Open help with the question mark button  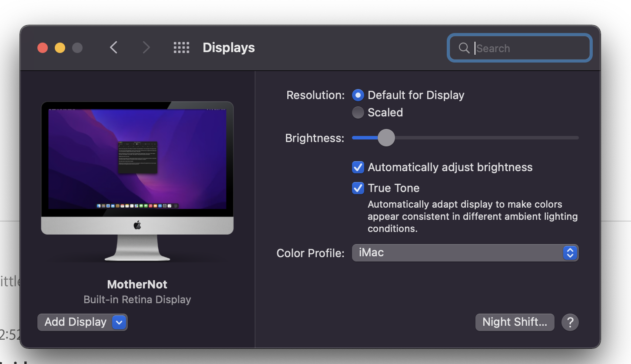[x=570, y=322]
